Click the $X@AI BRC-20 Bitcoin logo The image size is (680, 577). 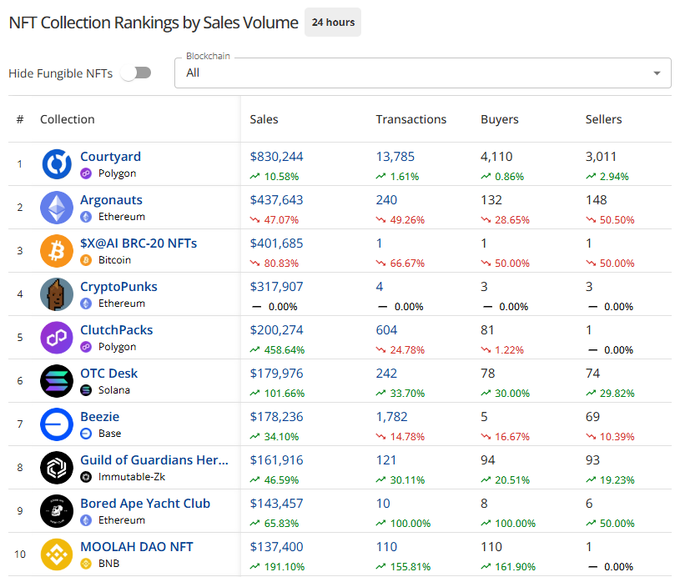[x=57, y=251]
